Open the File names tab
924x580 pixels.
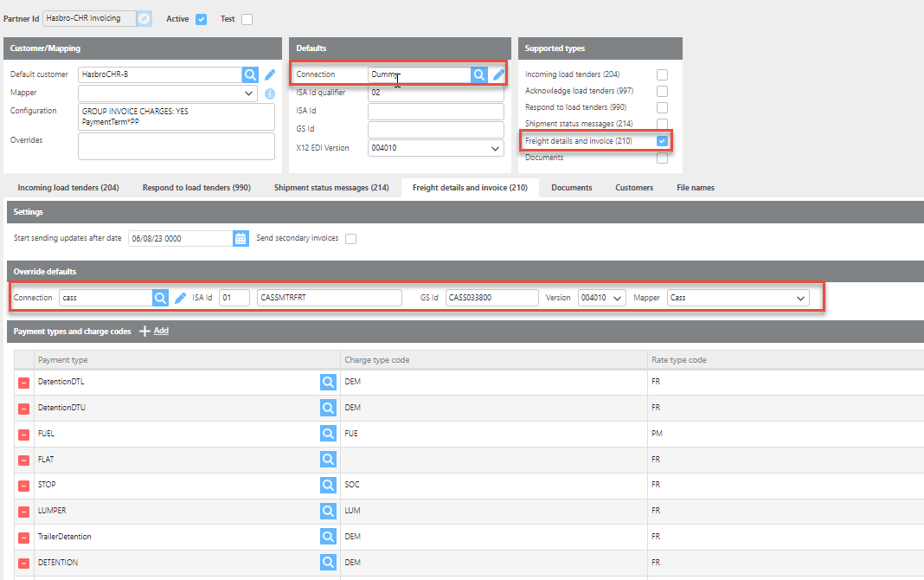tap(695, 188)
